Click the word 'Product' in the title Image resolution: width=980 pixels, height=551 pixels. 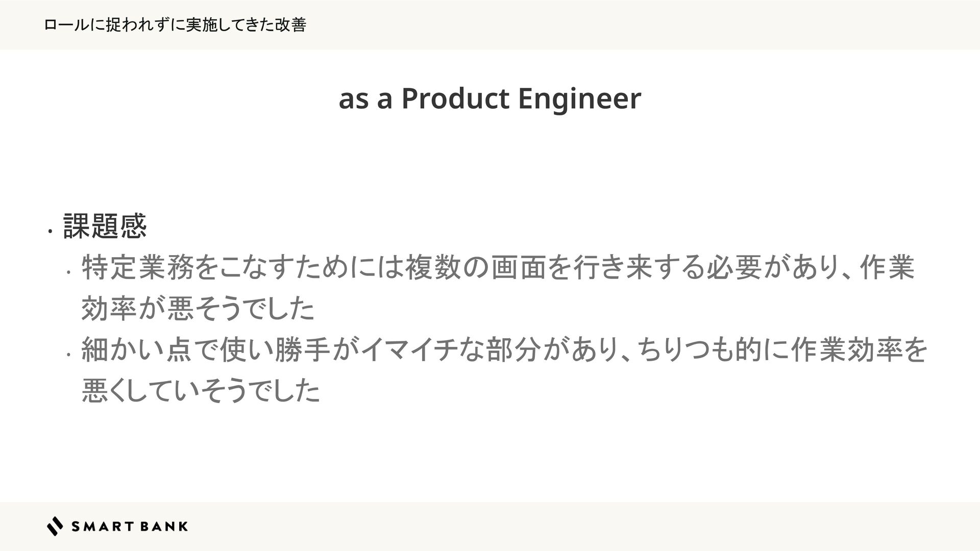point(455,98)
